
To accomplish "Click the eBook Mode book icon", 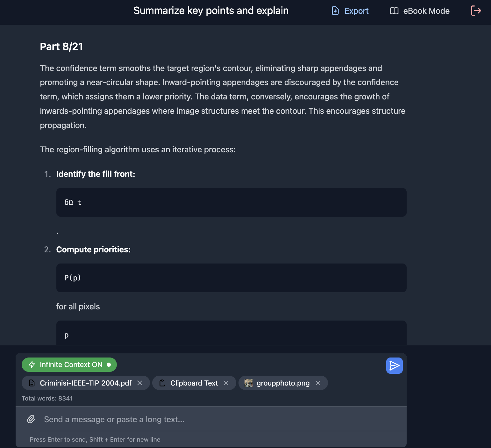I will (x=394, y=11).
